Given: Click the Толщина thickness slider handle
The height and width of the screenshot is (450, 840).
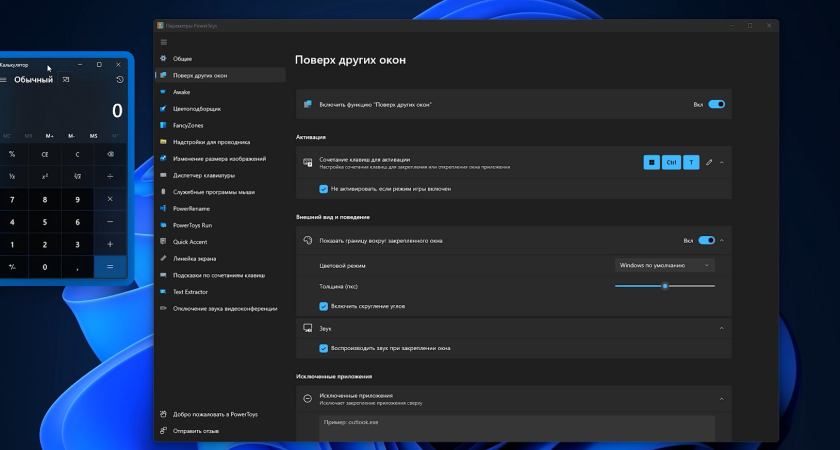Looking at the screenshot, I should click(x=665, y=286).
